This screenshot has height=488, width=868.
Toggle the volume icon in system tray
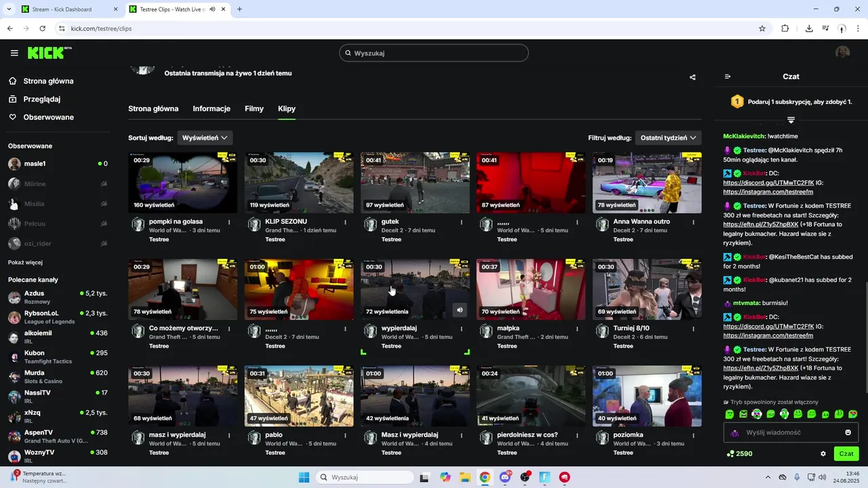pos(823,477)
